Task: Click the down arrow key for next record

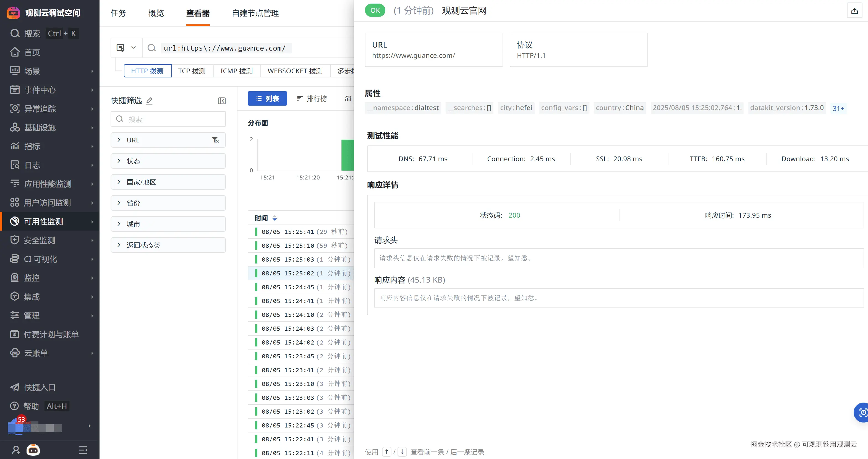Action: point(402,452)
